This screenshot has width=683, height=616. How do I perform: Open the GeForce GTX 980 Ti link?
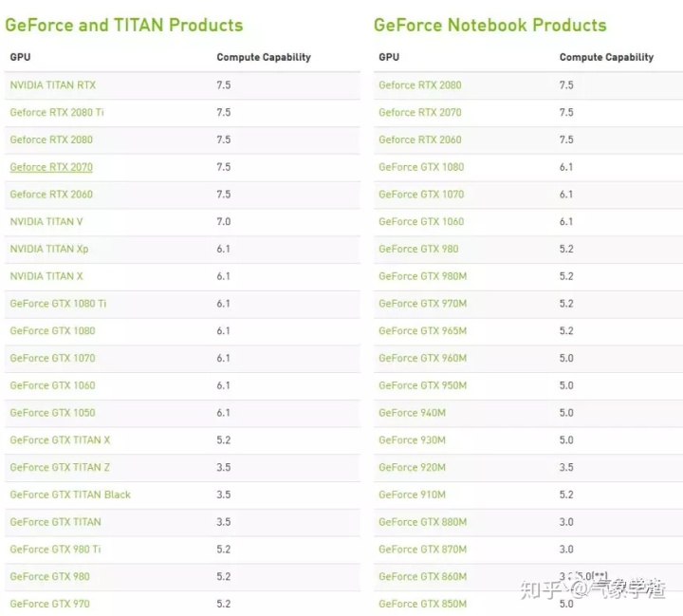tap(55, 550)
